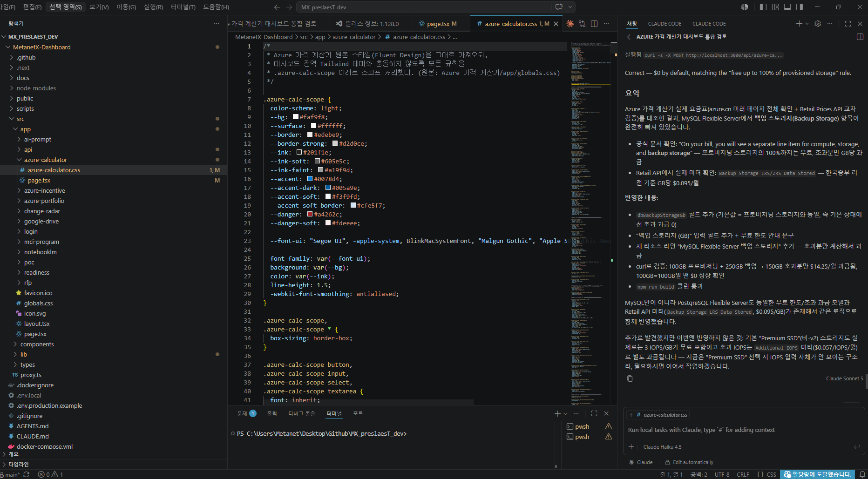
Task: Click the MX_preslaesT_dev command center search box
Action: coord(423,7)
